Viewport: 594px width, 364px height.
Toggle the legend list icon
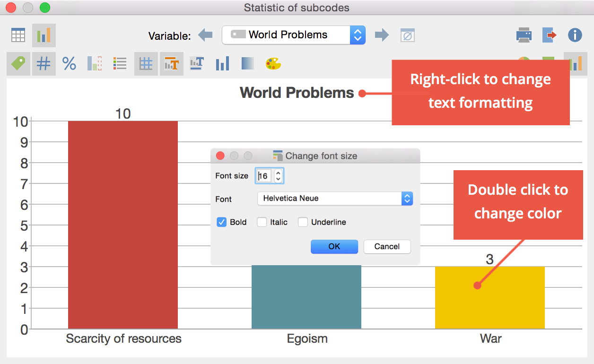coord(120,64)
